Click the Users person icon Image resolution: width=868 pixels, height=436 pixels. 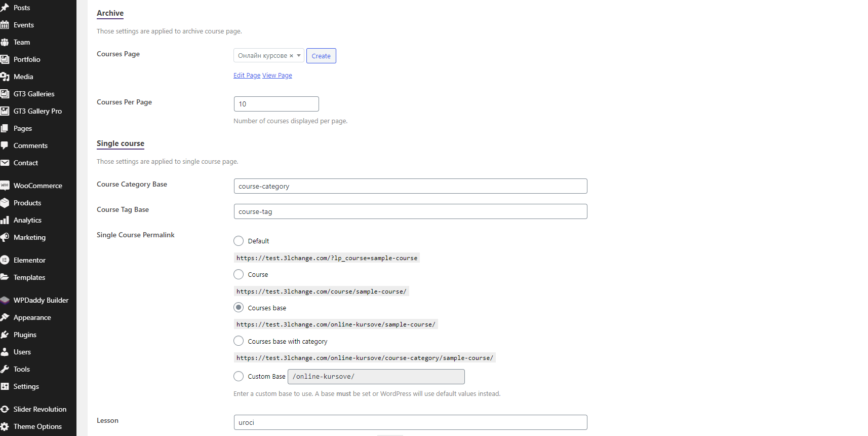(5, 352)
